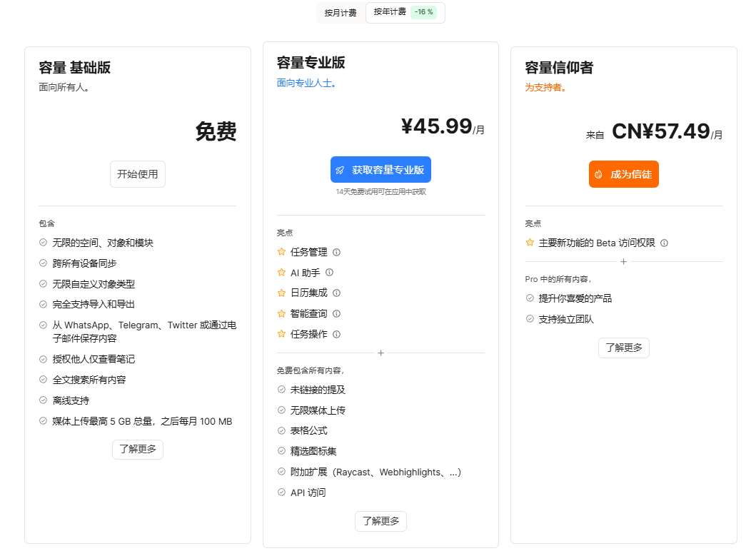Image resolution: width=756 pixels, height=556 pixels.
Task: Switch billing to 按年计费
Action: pos(390,12)
